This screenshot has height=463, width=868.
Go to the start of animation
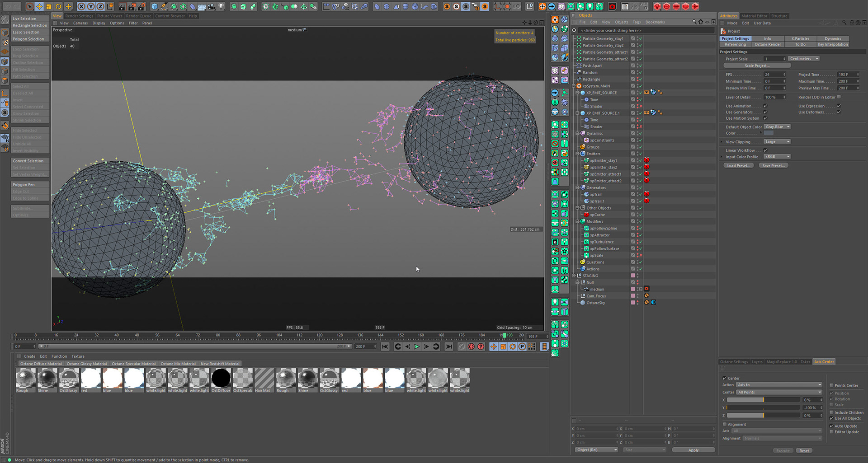point(385,346)
